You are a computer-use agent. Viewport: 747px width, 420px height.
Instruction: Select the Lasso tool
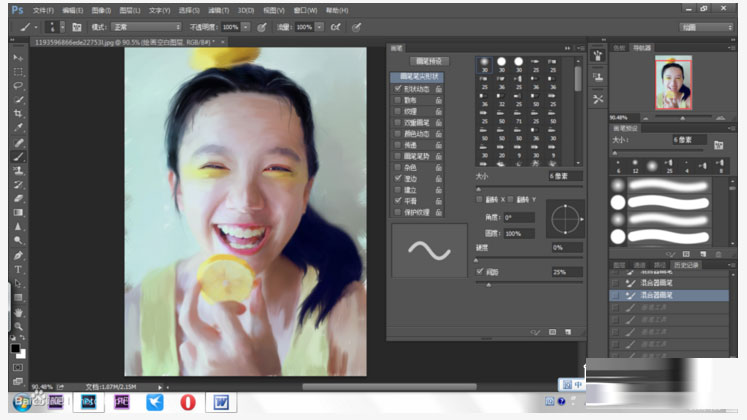click(x=18, y=86)
